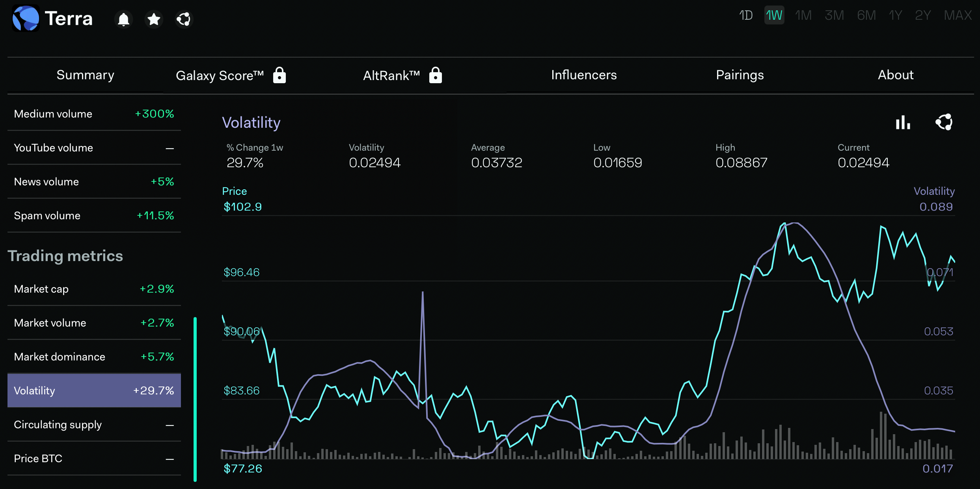Open the Pairings tab
980x489 pixels.
[740, 75]
